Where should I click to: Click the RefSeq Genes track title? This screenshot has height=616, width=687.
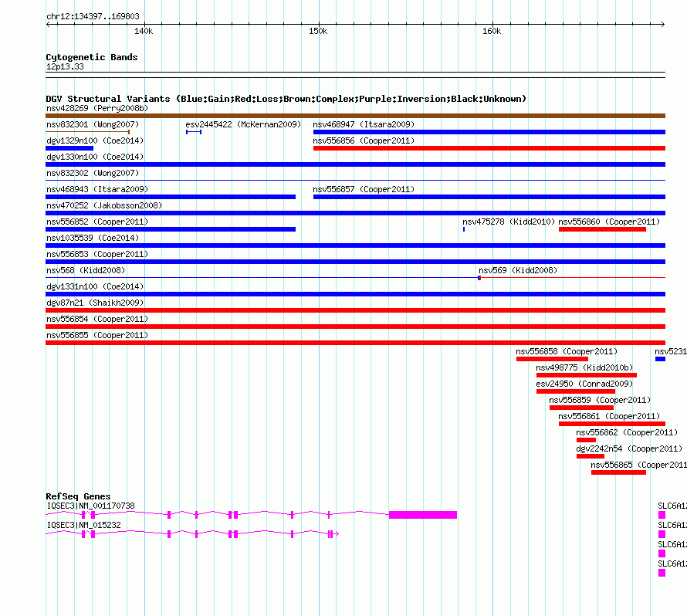tap(78, 496)
